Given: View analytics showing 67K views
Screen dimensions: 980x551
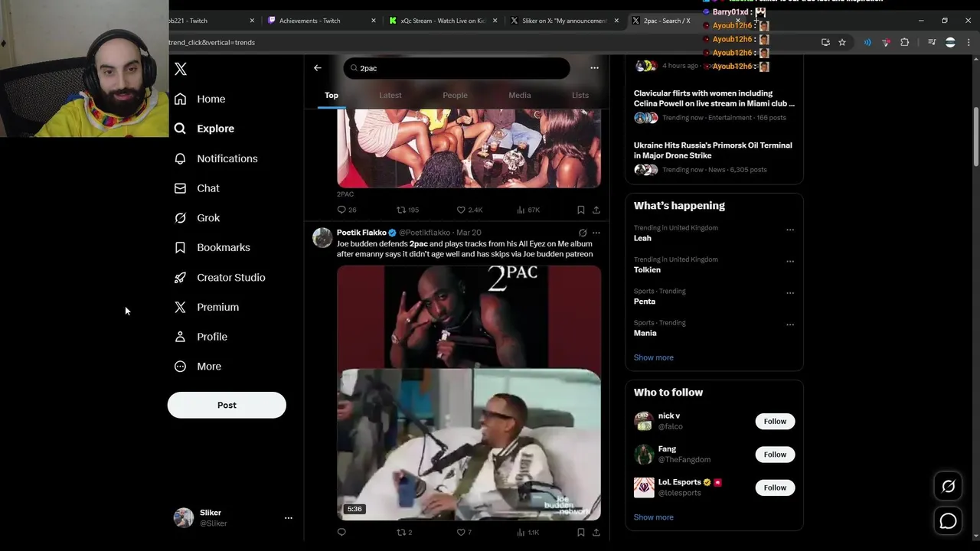Looking at the screenshot, I should tap(528, 210).
